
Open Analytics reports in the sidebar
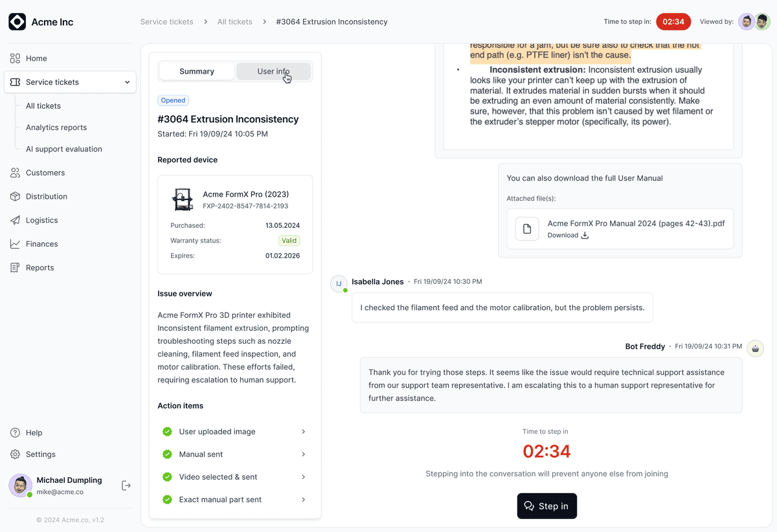click(56, 127)
